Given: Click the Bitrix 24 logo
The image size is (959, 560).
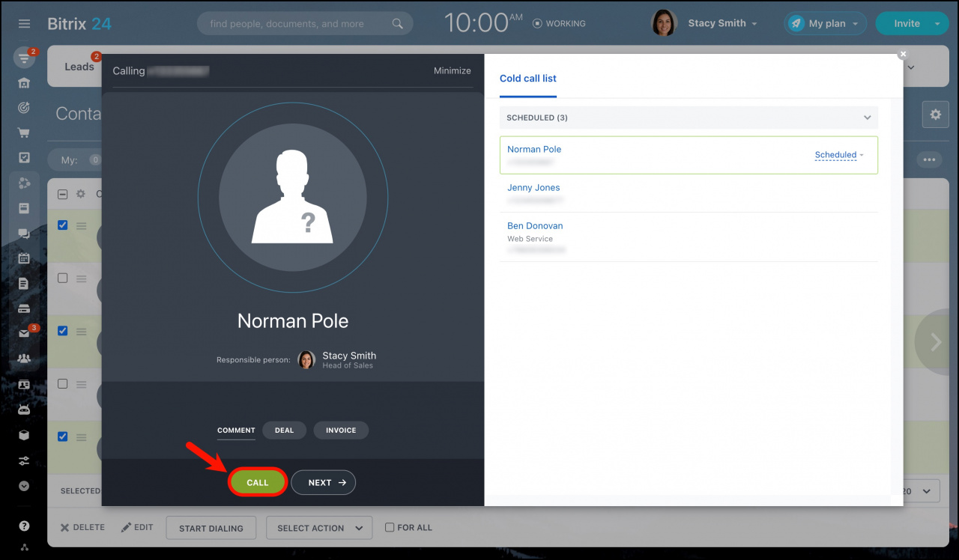Looking at the screenshot, I should click(79, 24).
